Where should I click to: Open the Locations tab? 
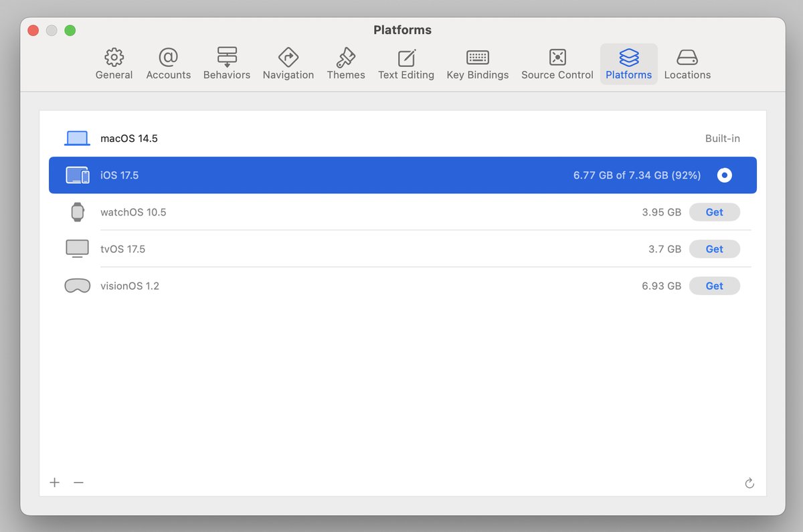click(x=687, y=64)
